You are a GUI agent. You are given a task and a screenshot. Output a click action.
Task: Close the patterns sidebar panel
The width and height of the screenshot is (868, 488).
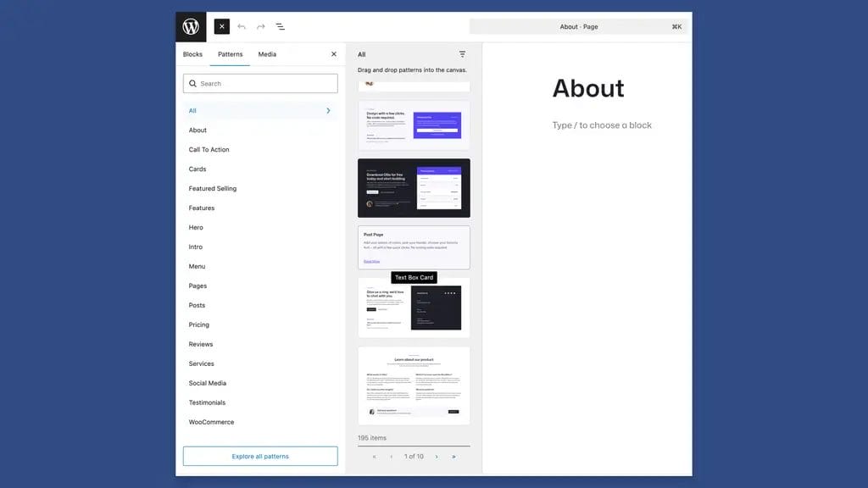click(x=333, y=53)
